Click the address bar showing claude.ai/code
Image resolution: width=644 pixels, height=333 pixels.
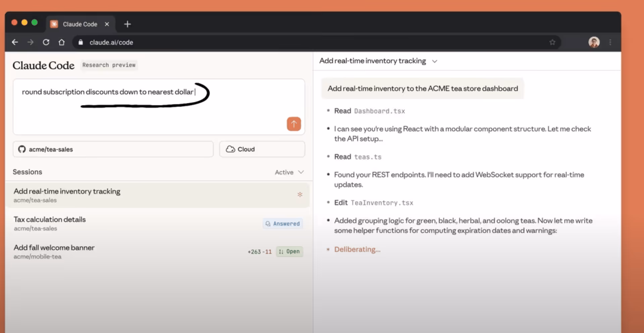317,42
